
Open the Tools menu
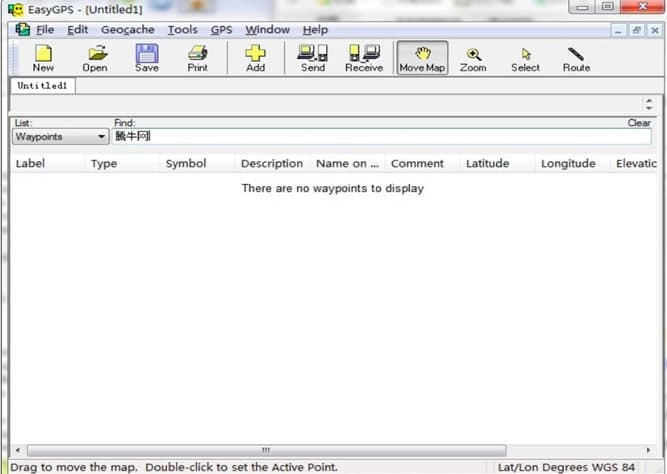182,30
